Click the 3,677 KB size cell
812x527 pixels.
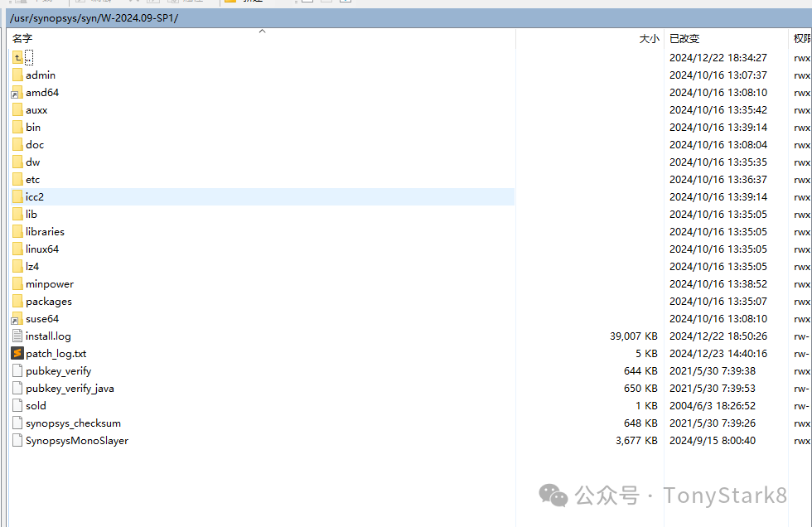click(x=636, y=441)
